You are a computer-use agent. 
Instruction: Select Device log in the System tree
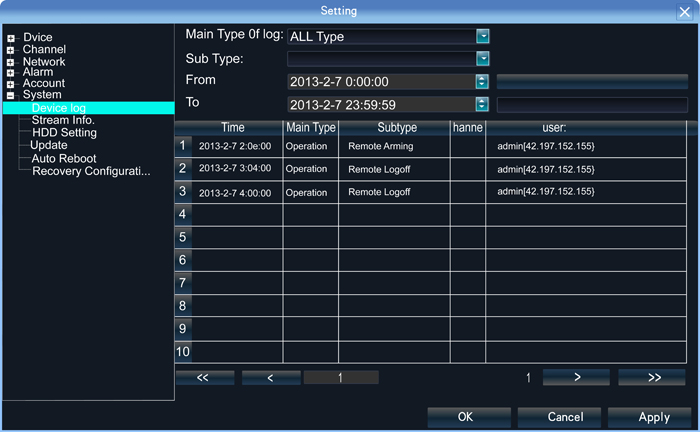(89, 108)
